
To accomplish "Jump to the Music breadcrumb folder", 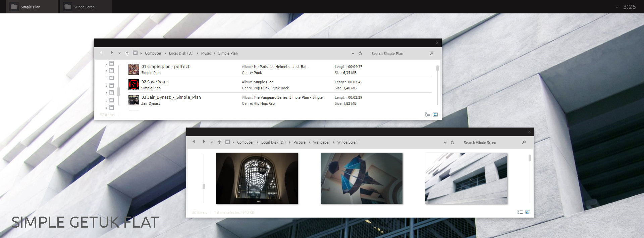I will [206, 53].
